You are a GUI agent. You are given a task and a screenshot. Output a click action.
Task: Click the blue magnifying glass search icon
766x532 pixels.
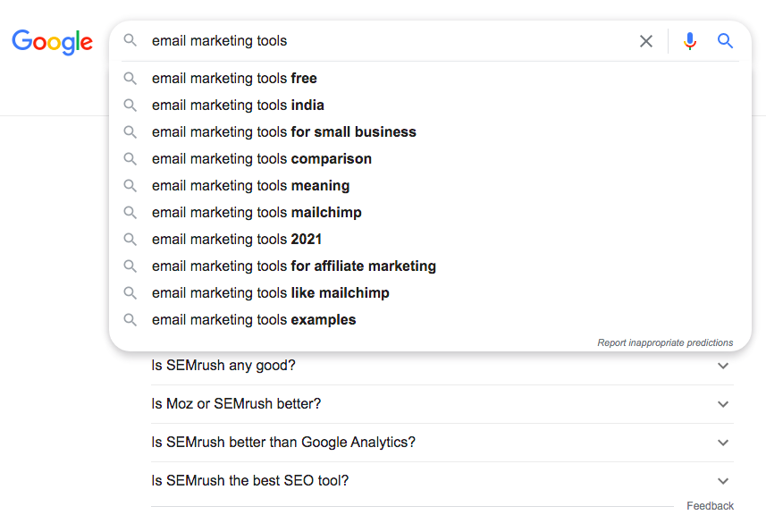pyautogui.click(x=725, y=40)
